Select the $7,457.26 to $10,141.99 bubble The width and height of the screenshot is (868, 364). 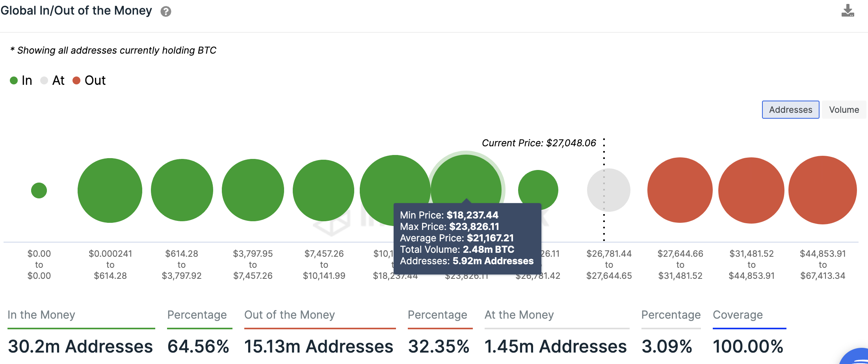323,190
